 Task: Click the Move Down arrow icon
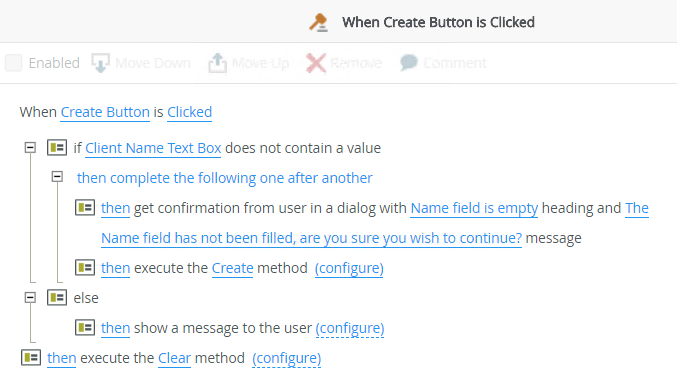tap(101, 63)
